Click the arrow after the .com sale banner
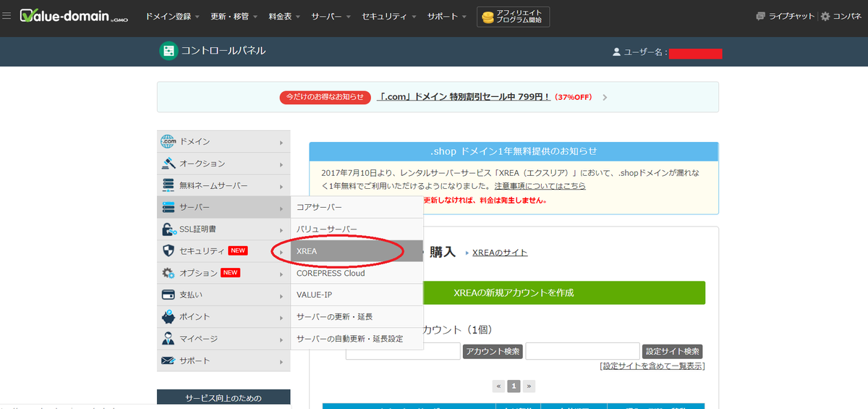The width and height of the screenshot is (868, 409). coord(605,97)
